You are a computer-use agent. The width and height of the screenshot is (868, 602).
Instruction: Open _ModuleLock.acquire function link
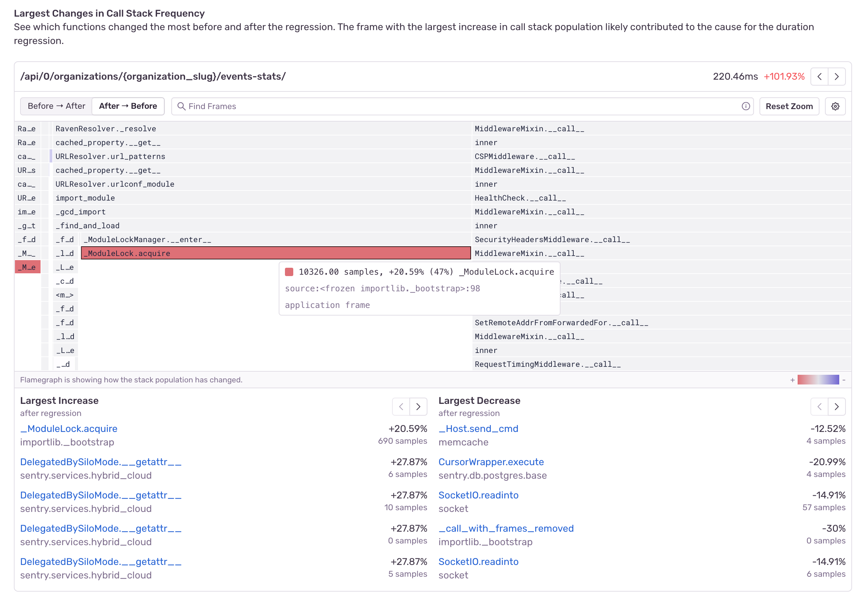(69, 429)
